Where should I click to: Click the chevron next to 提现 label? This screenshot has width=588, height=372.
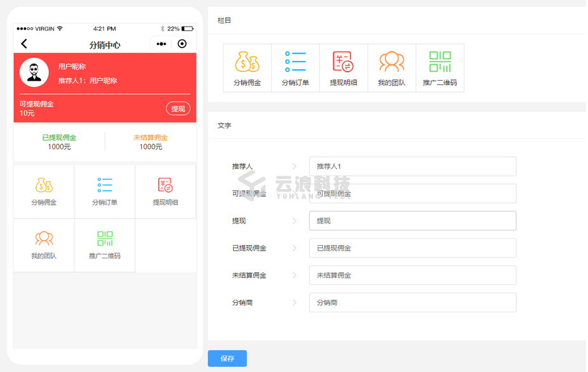coord(294,221)
